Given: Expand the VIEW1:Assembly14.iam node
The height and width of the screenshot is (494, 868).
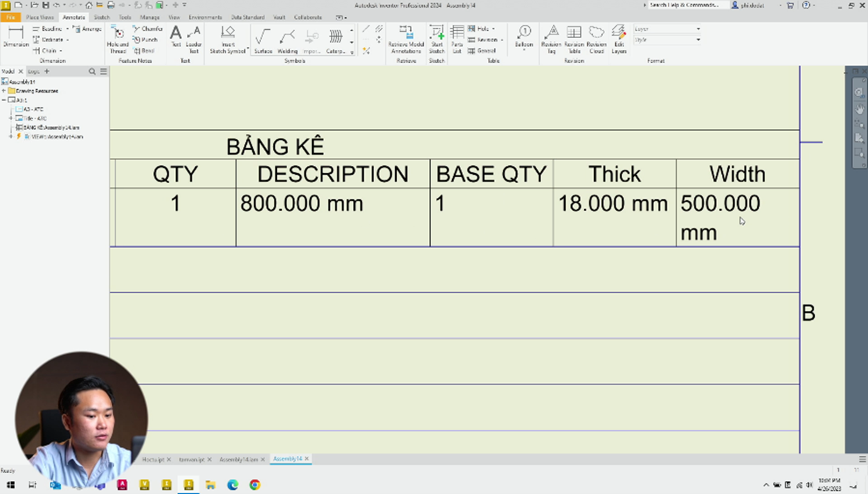Looking at the screenshot, I should pos(10,136).
